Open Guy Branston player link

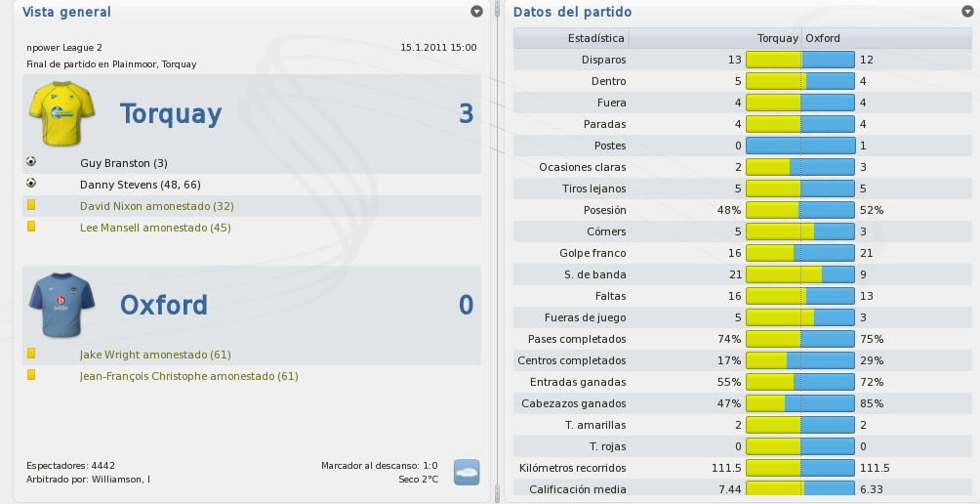124,163
